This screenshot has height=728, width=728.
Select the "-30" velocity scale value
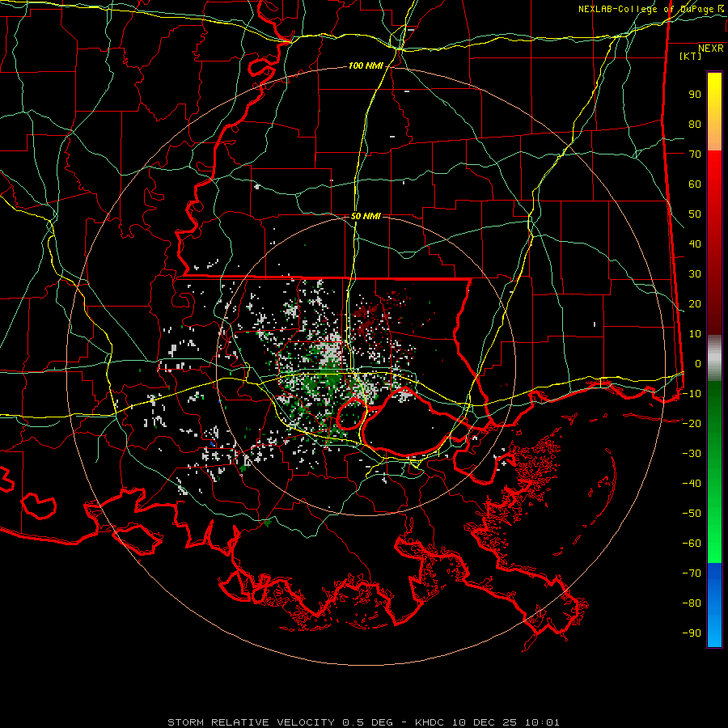(x=692, y=454)
